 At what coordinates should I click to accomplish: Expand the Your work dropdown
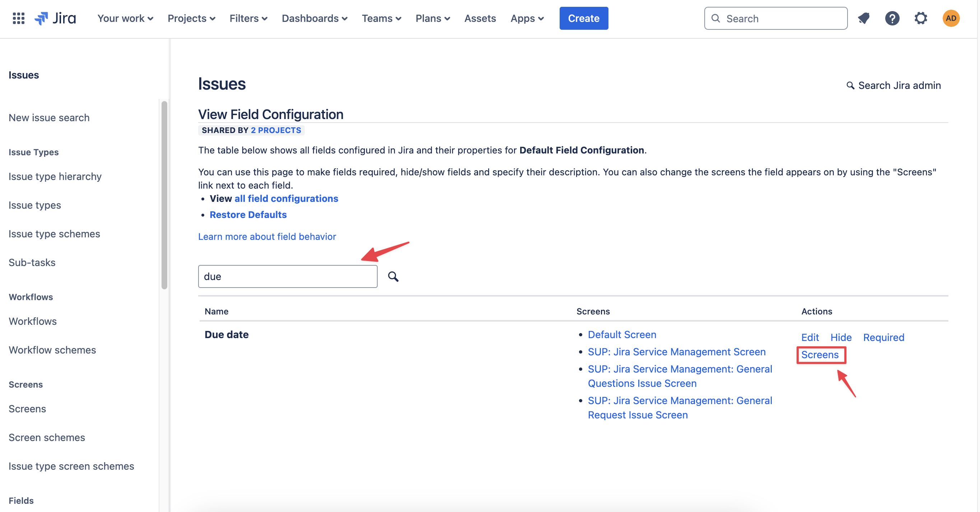(x=125, y=18)
